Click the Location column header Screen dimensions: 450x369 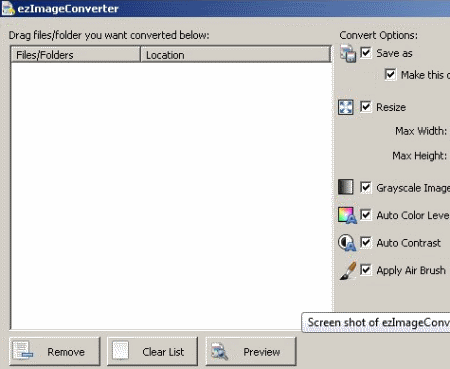click(235, 55)
